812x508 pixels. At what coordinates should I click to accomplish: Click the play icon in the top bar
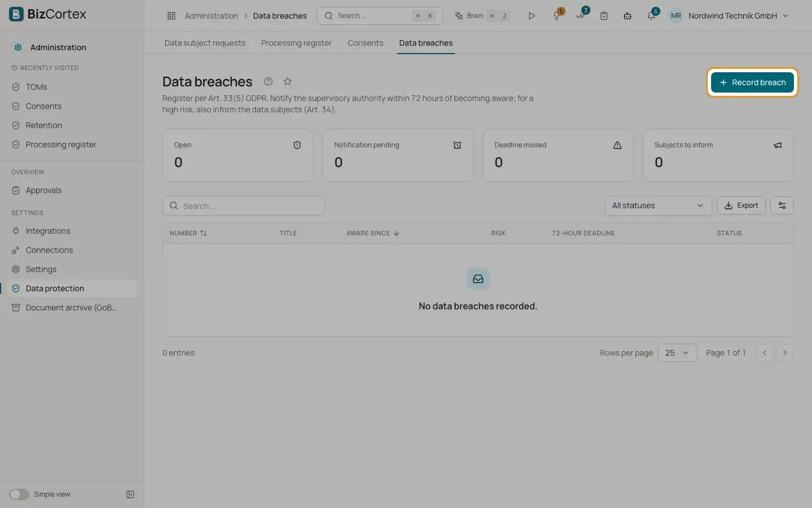pyautogui.click(x=531, y=16)
